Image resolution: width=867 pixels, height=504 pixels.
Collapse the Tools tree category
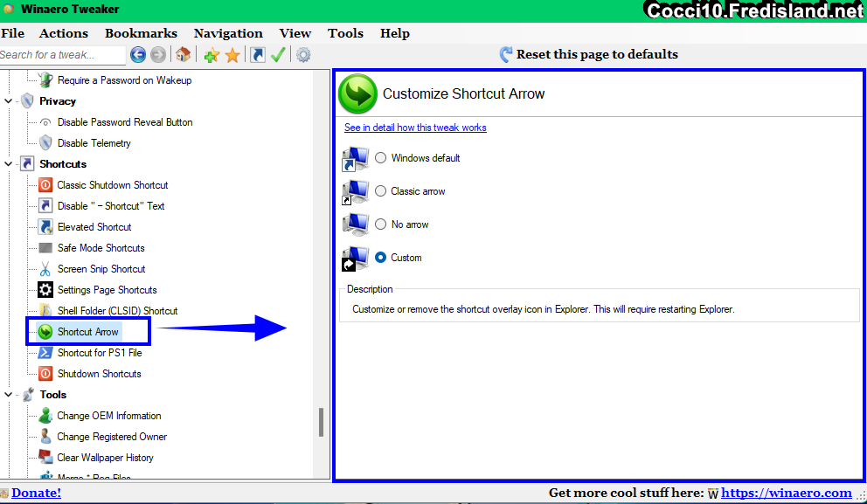pos(8,395)
